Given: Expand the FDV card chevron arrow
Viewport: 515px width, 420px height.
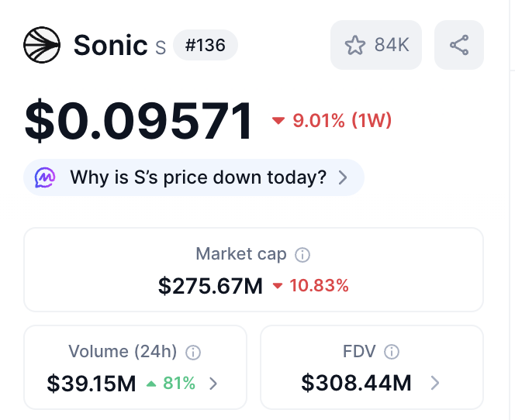Looking at the screenshot, I should pyautogui.click(x=434, y=383).
